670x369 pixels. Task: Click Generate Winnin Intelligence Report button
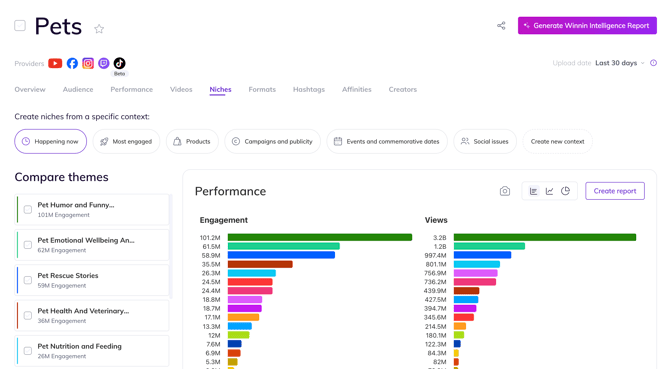pos(587,26)
